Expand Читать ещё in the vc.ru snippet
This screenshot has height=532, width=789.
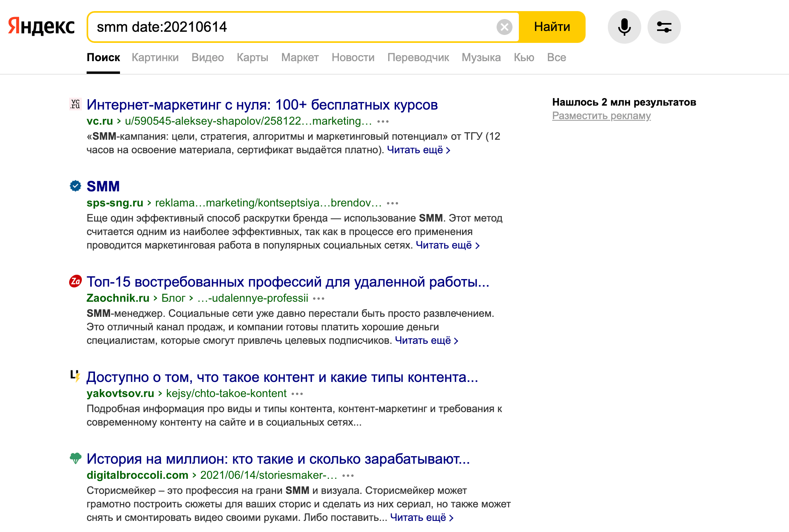click(419, 150)
